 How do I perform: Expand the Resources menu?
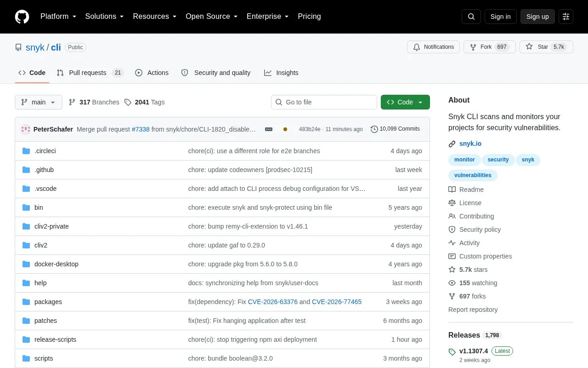click(154, 17)
